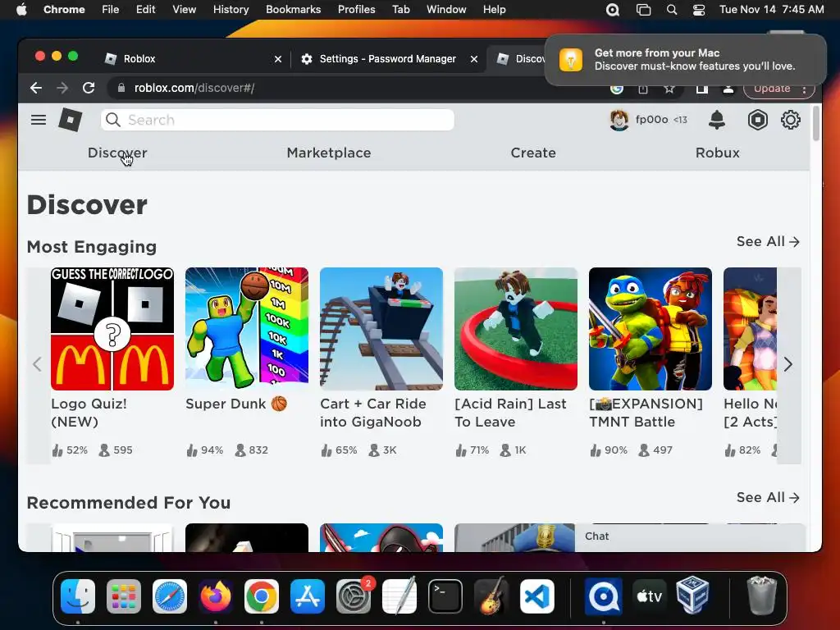Viewport: 840px width, 630px height.
Task: Open Control Center in the menu bar
Action: click(699, 10)
